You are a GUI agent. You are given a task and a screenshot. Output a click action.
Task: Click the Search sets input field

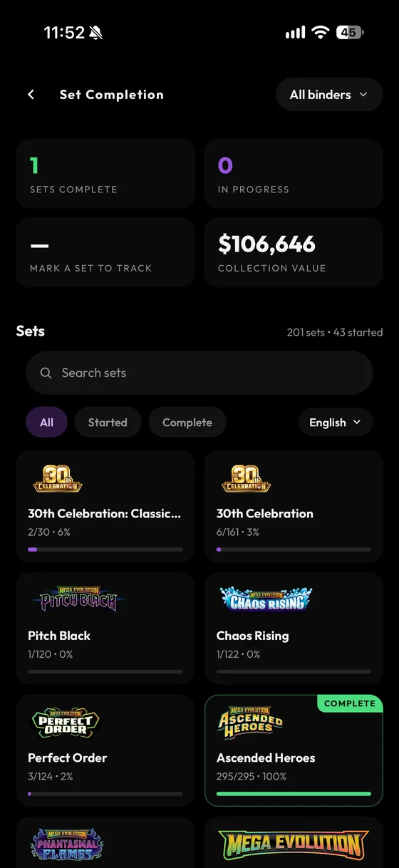(x=199, y=373)
